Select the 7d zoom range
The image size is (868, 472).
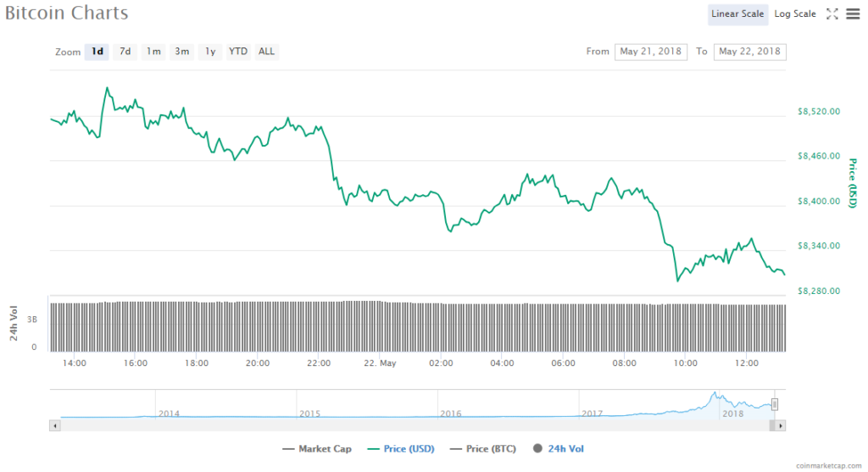125,52
